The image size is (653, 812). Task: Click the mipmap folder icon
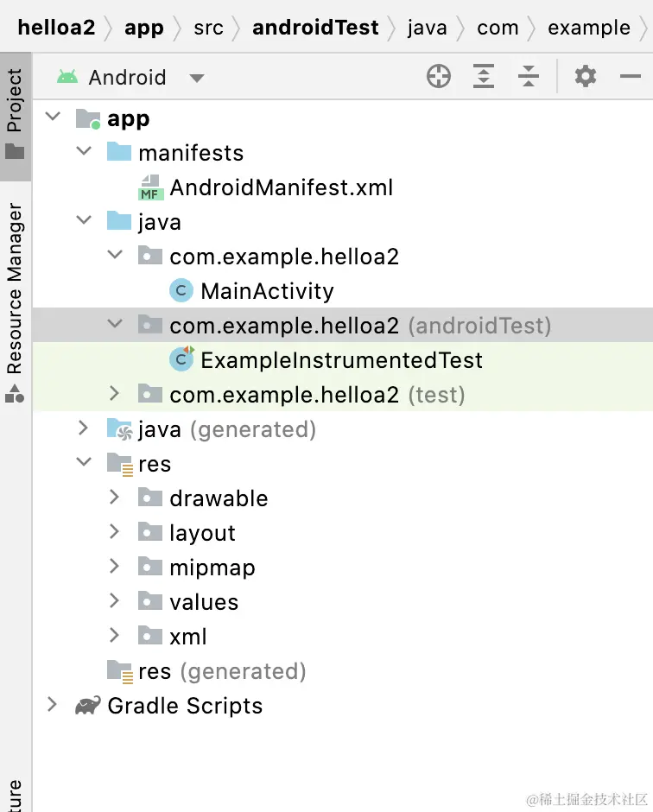(150, 567)
